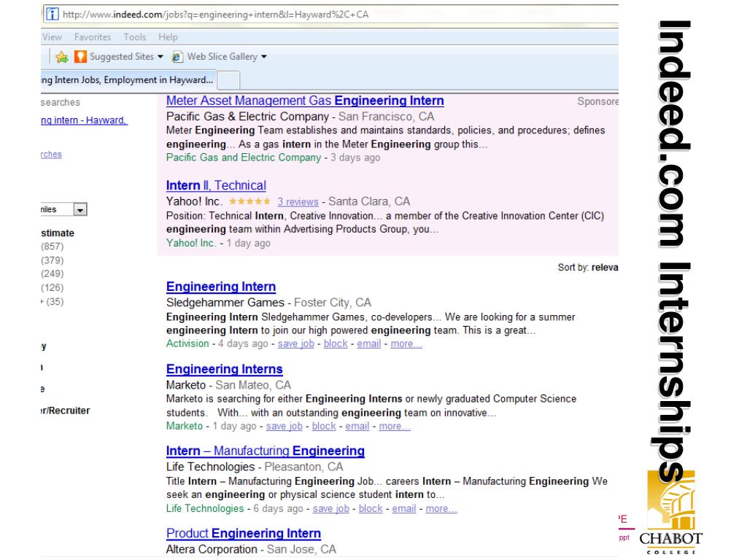Click email for Activision listing
The width and height of the screenshot is (747, 560).
pos(368,344)
